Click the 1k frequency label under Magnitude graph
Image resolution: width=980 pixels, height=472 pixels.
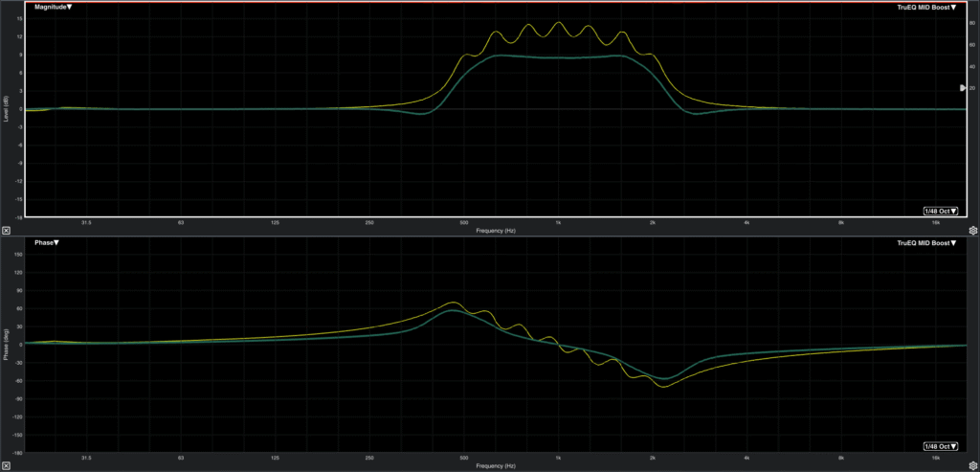(558, 222)
